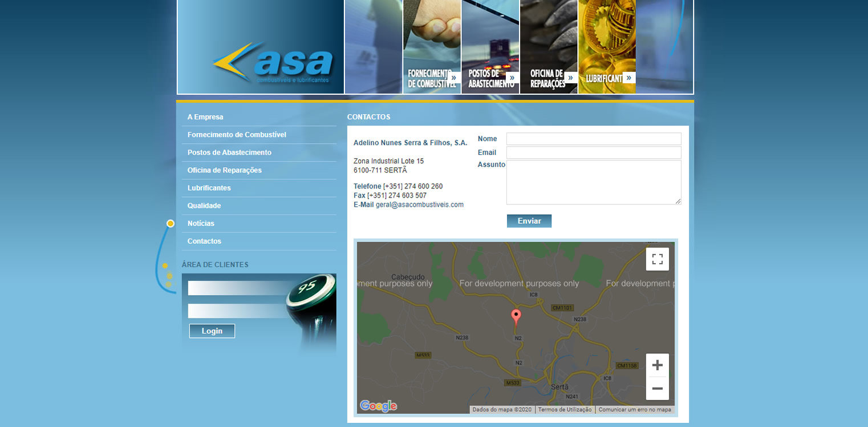This screenshot has height=427, width=868.
Task: Click the fax number 274 603 507
Action: 397,195
